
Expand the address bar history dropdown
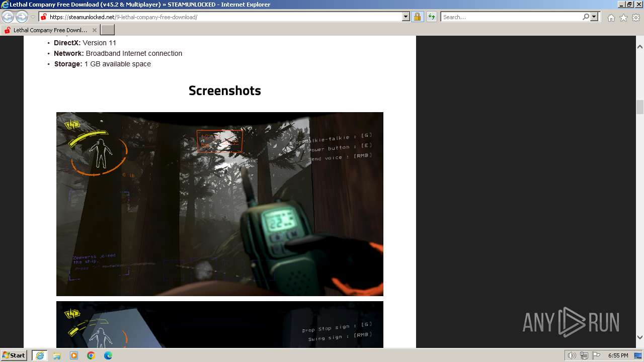[406, 17]
